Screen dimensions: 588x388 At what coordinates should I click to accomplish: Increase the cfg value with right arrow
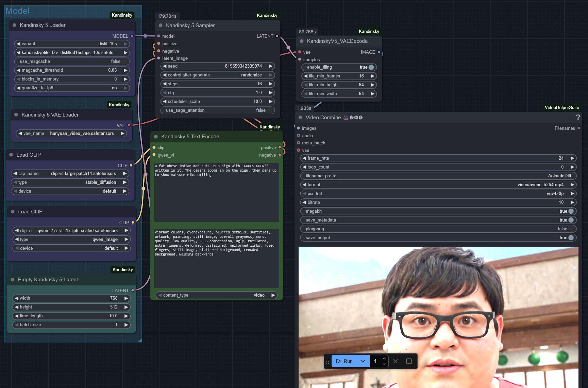click(271, 93)
